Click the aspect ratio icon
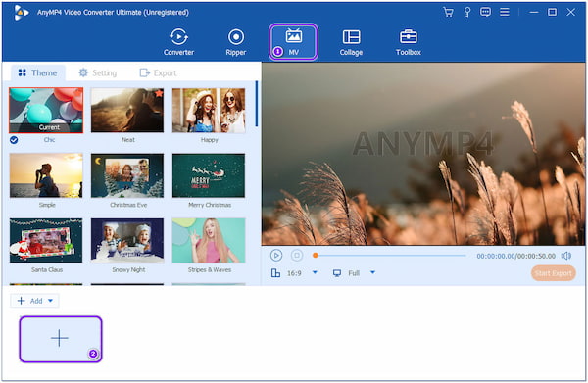 pyautogui.click(x=275, y=273)
